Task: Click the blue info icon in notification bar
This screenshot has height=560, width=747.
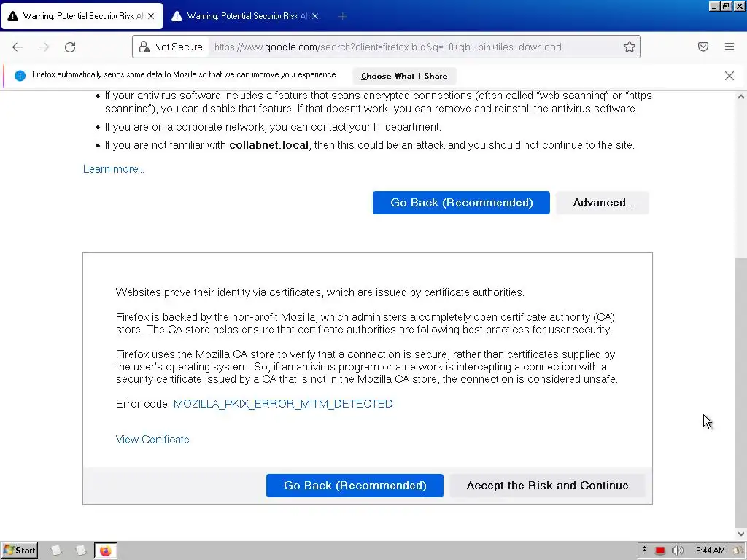Action: click(20, 76)
